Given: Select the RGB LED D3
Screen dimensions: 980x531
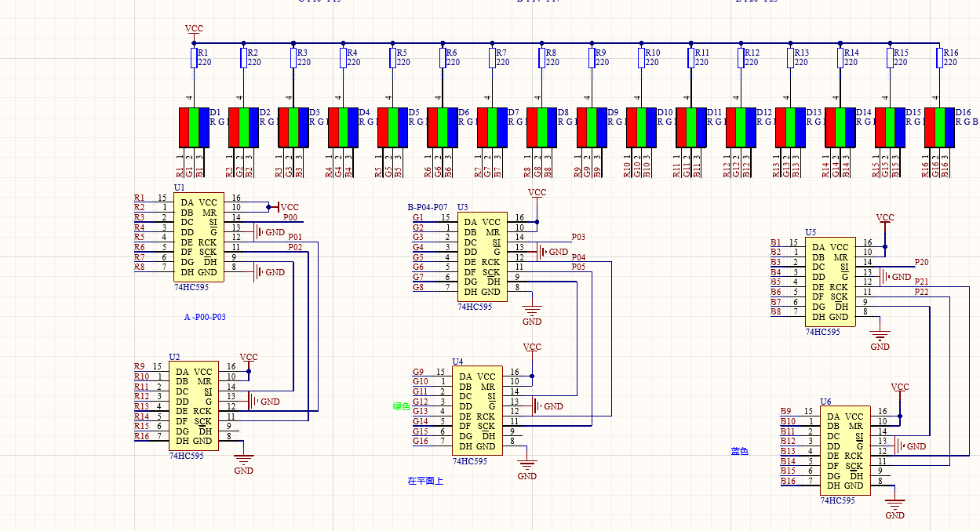Looking at the screenshot, I should pos(293,127).
